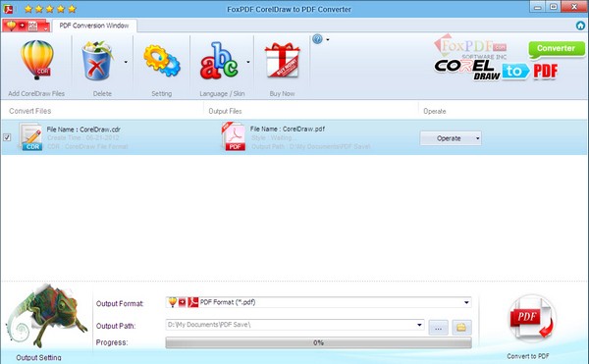Click File Name : CorelDraw.cdr text
The image size is (589, 364).
[83, 130]
